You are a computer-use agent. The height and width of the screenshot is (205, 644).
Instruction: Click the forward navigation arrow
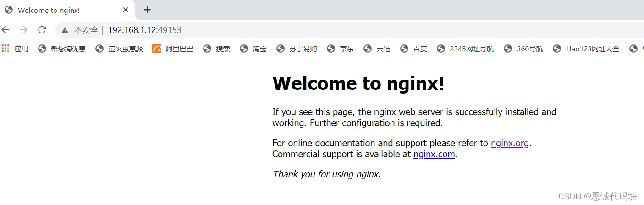point(23,30)
